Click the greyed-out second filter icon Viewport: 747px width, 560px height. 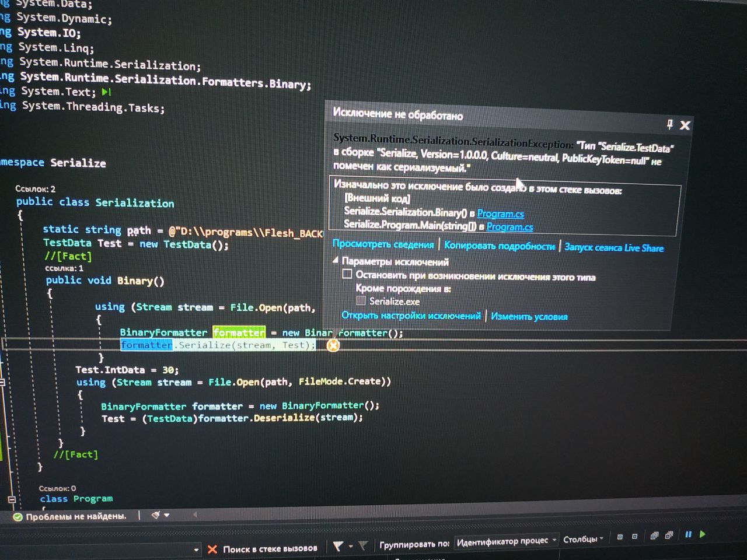tap(363, 545)
